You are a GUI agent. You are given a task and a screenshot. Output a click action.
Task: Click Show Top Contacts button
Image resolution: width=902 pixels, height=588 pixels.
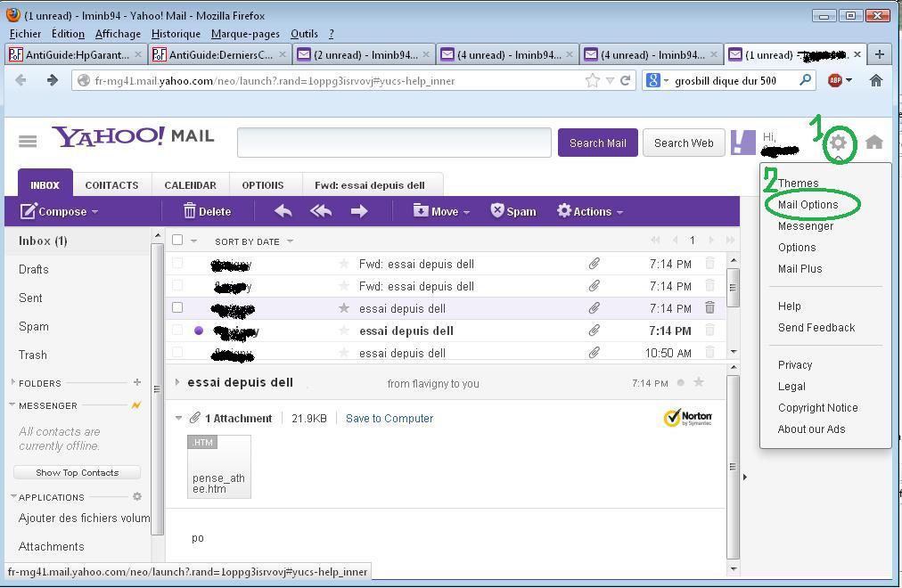[x=77, y=472]
